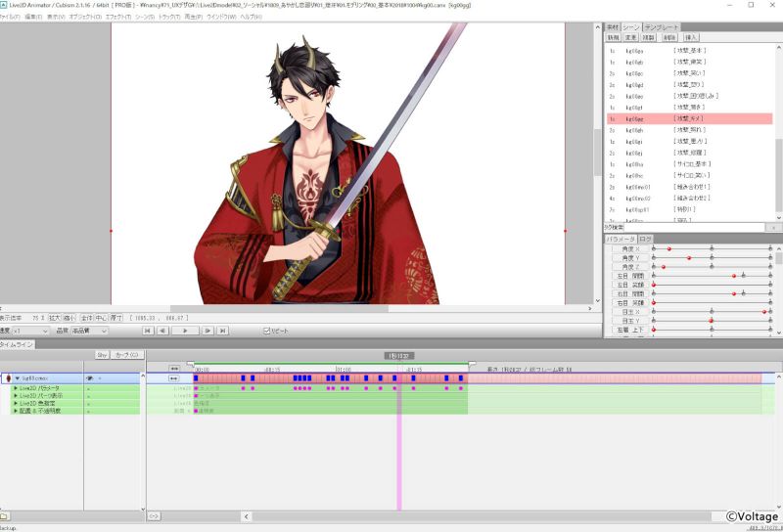
Task: Click the 左目 開閉 parameter label button
Action: point(630,276)
